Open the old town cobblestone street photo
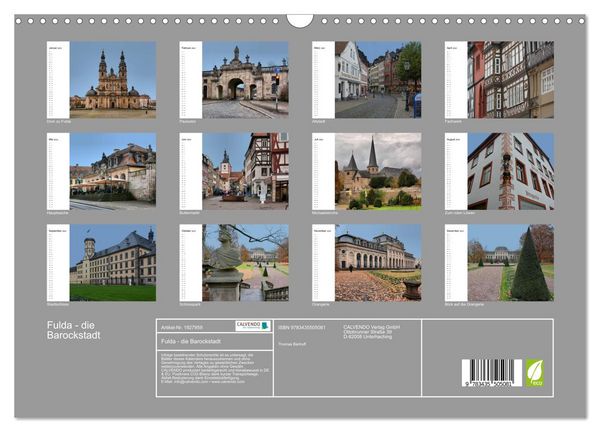 pyautogui.click(x=378, y=80)
